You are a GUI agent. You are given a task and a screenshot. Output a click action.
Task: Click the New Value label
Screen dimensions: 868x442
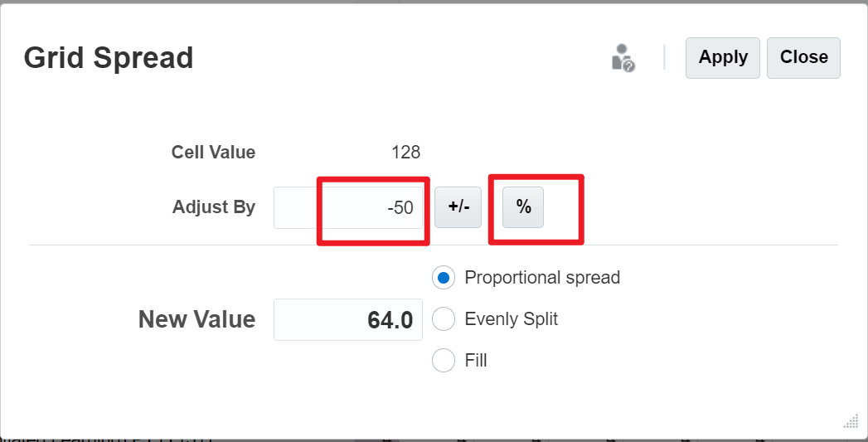click(x=196, y=320)
